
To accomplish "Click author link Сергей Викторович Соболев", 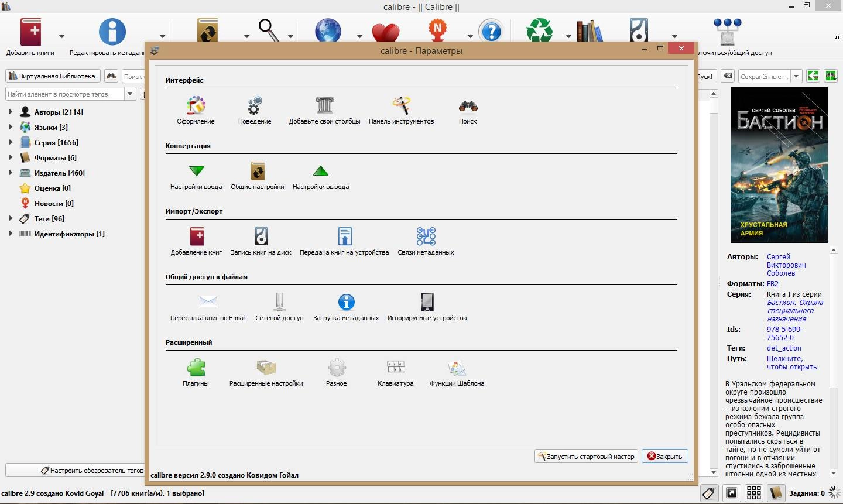I will pyautogui.click(x=786, y=265).
